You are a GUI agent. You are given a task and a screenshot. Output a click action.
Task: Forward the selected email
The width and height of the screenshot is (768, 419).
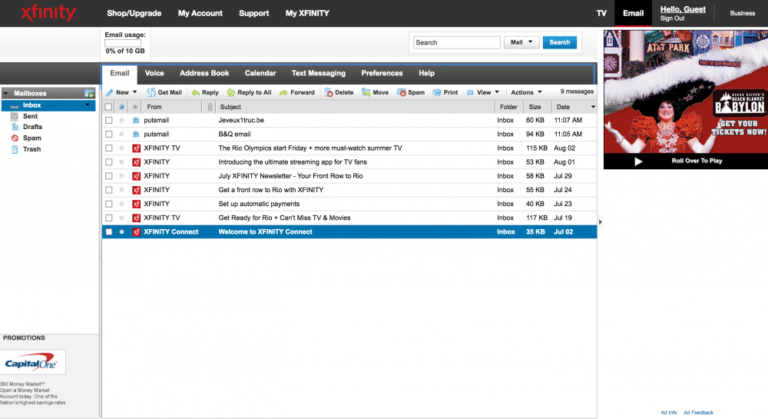[x=283, y=92]
